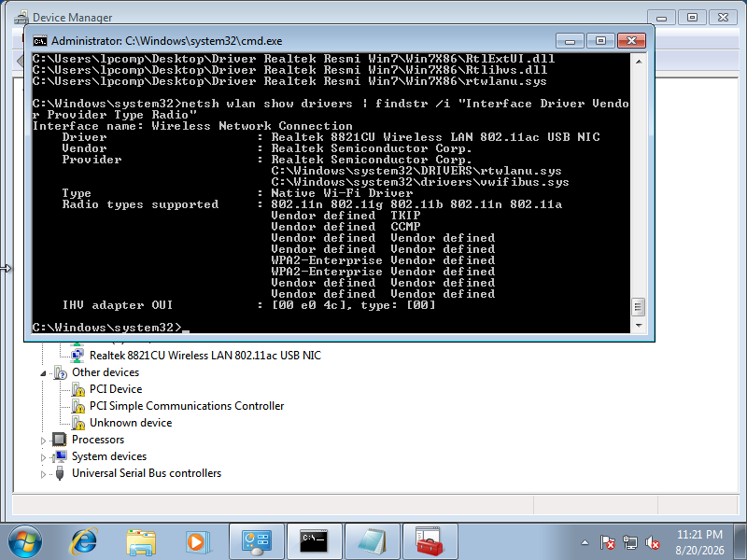This screenshot has width=747, height=560.
Task: Open Windows Media Player from the taskbar
Action: [197, 542]
